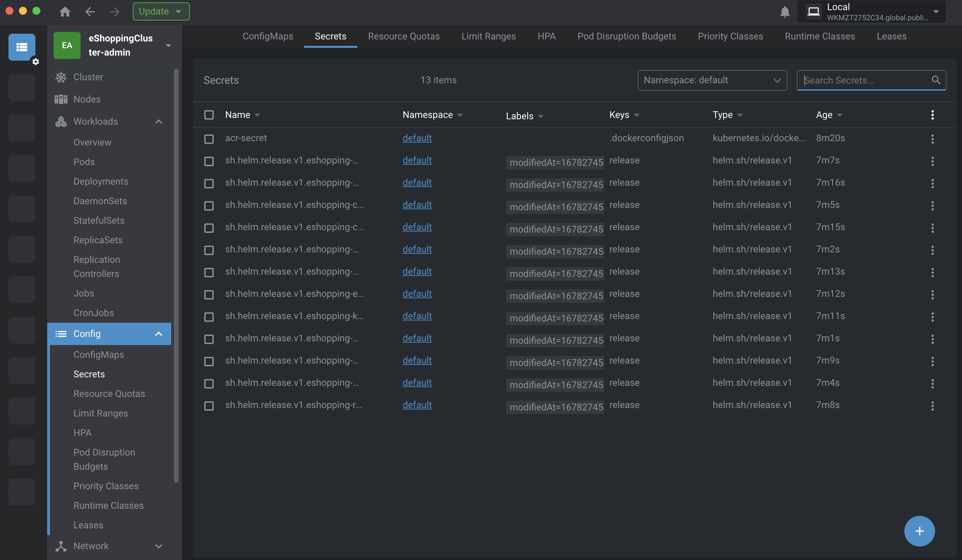Image resolution: width=962 pixels, height=560 pixels.
Task: Click the Local laptop icon
Action: coord(813,11)
